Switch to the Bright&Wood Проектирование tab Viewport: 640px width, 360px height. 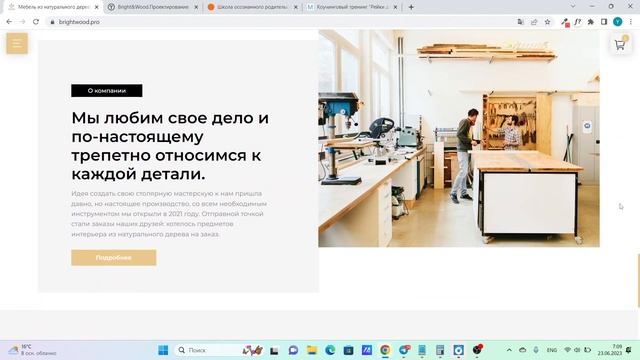153,7
